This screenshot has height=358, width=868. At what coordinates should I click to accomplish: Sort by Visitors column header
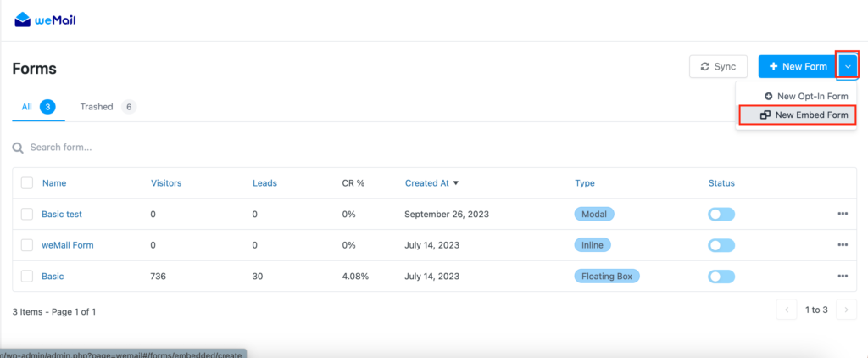(x=166, y=183)
